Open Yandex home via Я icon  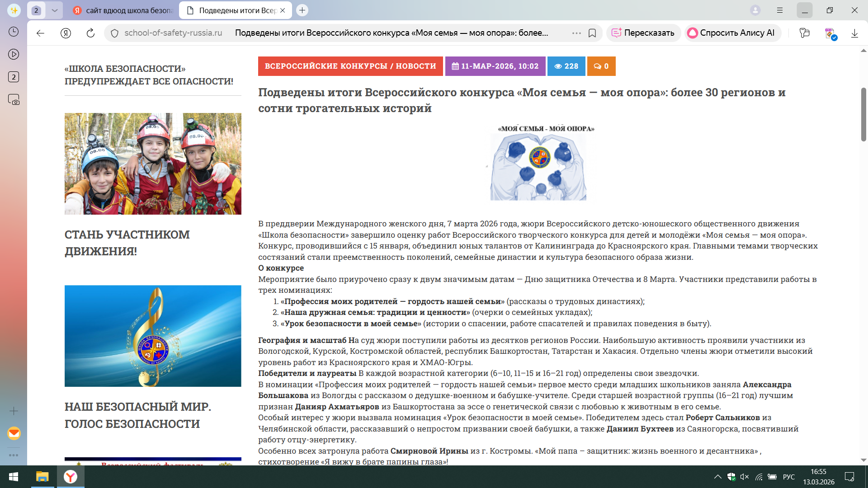click(x=66, y=33)
